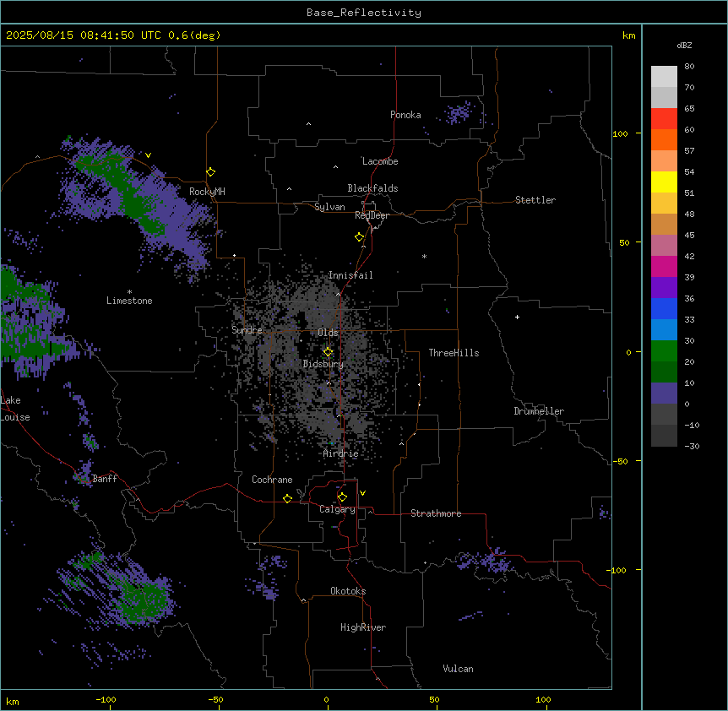This screenshot has height=711, width=728.
Task: Click the RedDeer city label
Action: [372, 215]
